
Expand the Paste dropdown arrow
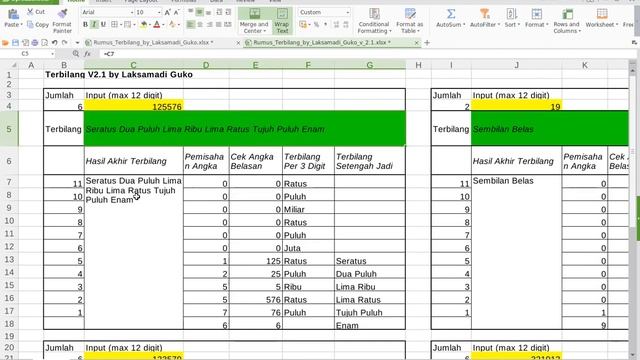[x=21, y=25]
